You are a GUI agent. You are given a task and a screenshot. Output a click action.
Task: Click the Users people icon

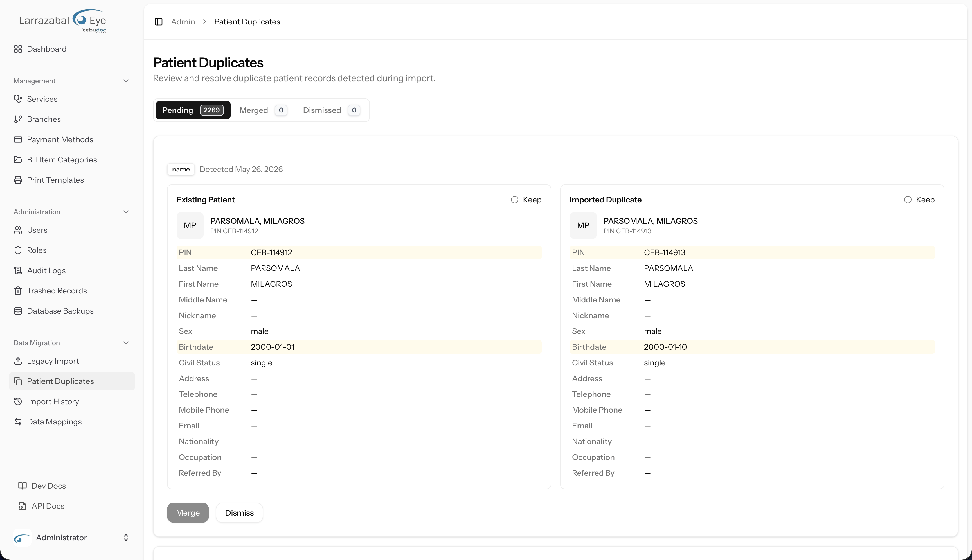tap(18, 230)
